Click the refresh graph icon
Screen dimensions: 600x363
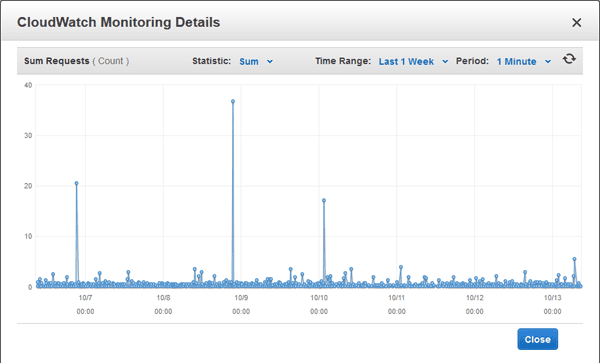pos(569,59)
